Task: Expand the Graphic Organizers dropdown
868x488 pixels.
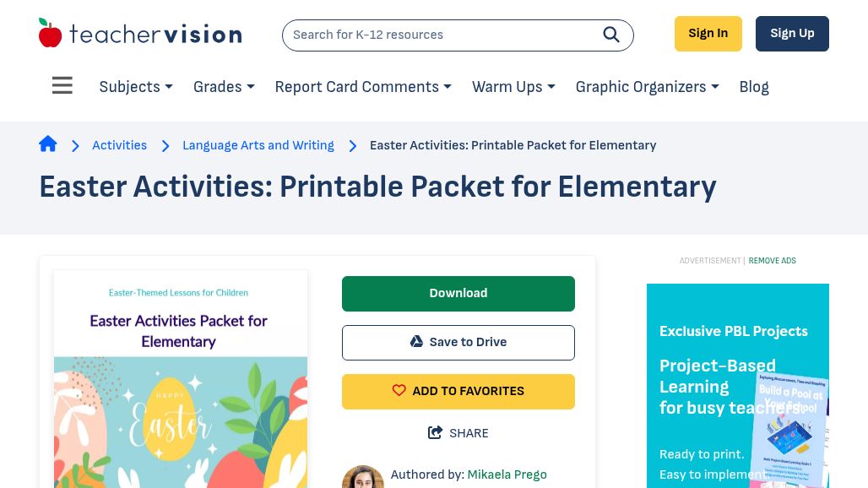Action: (647, 87)
